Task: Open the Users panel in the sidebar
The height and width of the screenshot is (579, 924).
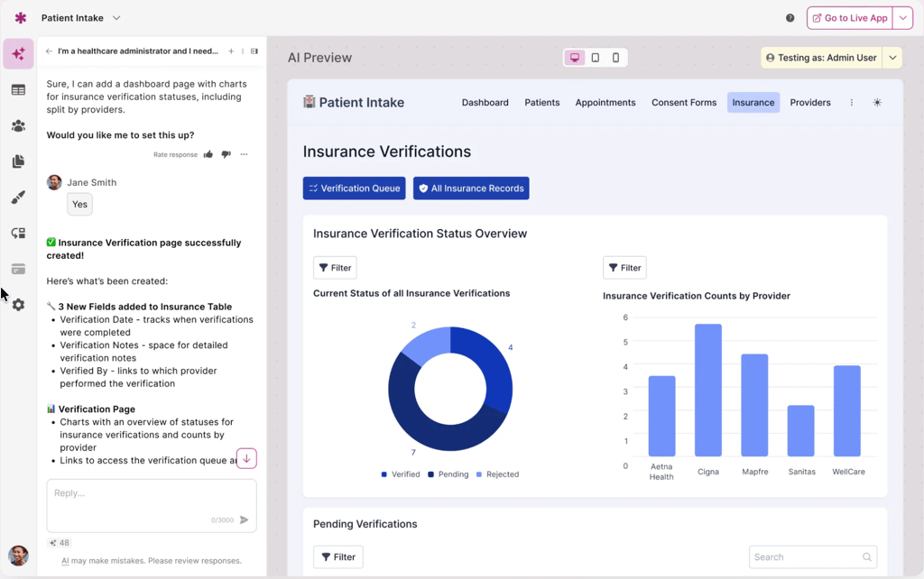Action: [18, 125]
